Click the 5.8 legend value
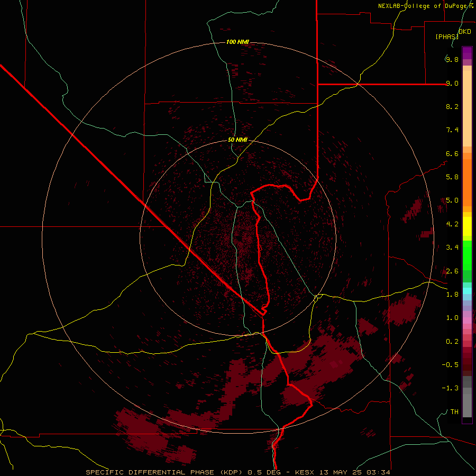Image resolution: width=476 pixels, height=476 pixels. pyautogui.click(x=452, y=177)
